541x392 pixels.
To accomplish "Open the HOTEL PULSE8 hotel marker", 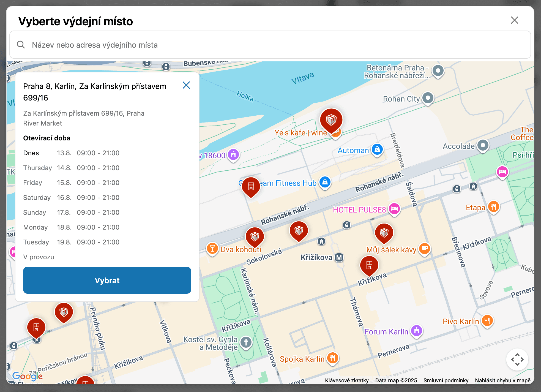I will coord(394,209).
